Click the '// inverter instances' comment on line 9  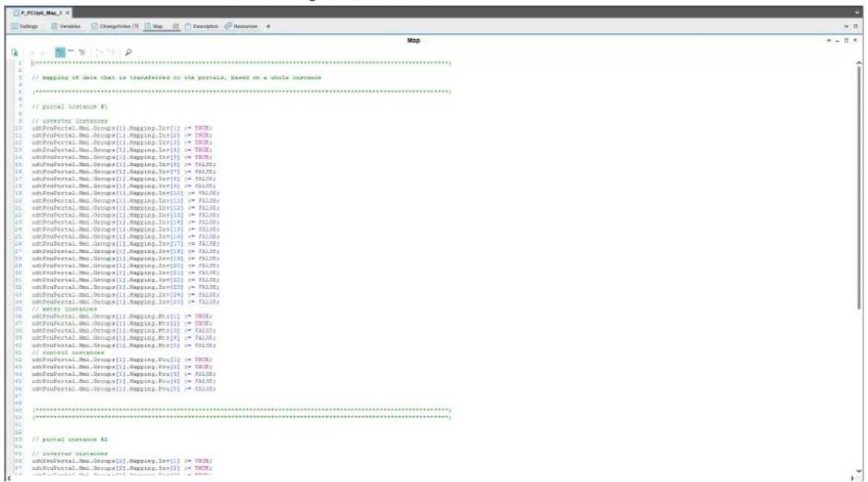tap(70, 121)
